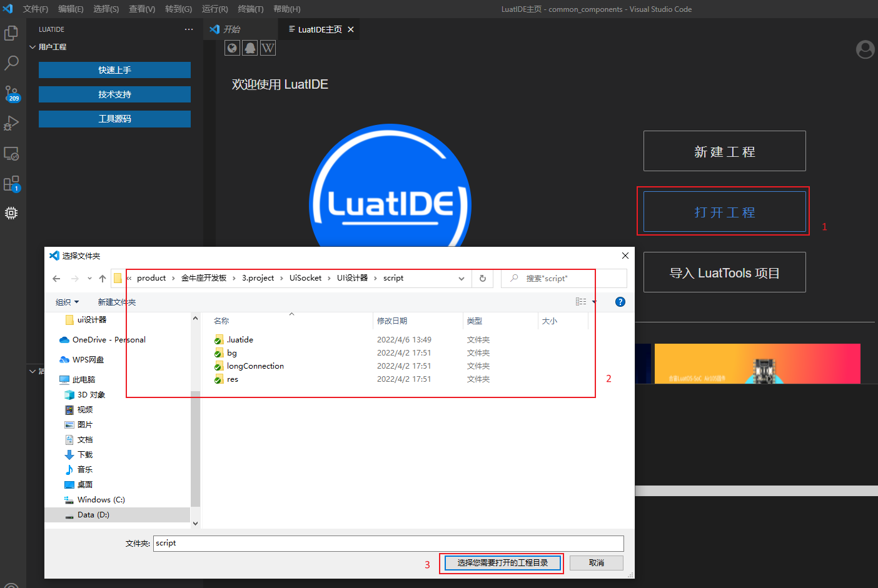Select Windows (C:) drive
Image resolution: width=878 pixels, height=588 pixels.
pos(94,500)
